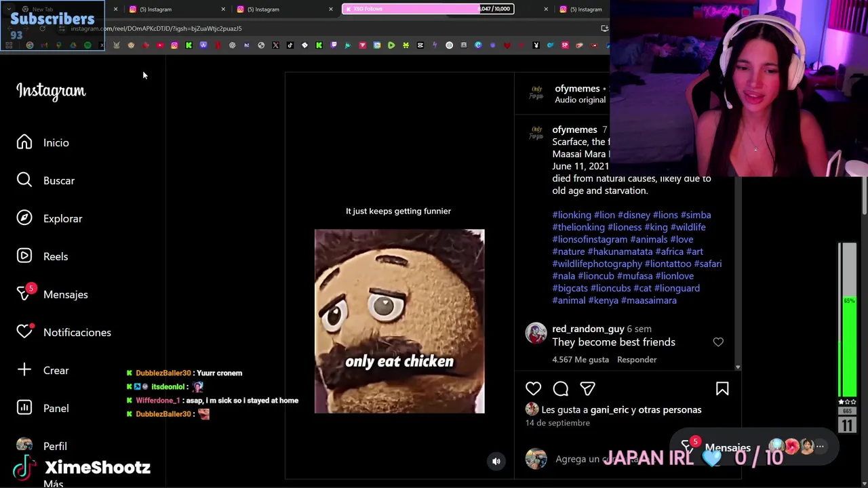The width and height of the screenshot is (868, 488).
Task: Open the #wildlifephotography hashtag
Action: click(597, 264)
